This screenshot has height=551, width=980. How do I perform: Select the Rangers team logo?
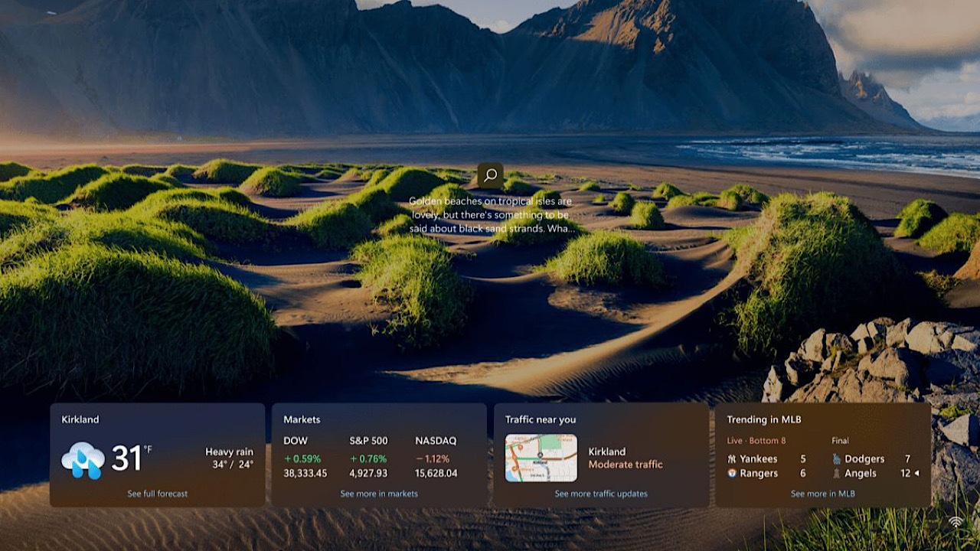pyautogui.click(x=732, y=474)
